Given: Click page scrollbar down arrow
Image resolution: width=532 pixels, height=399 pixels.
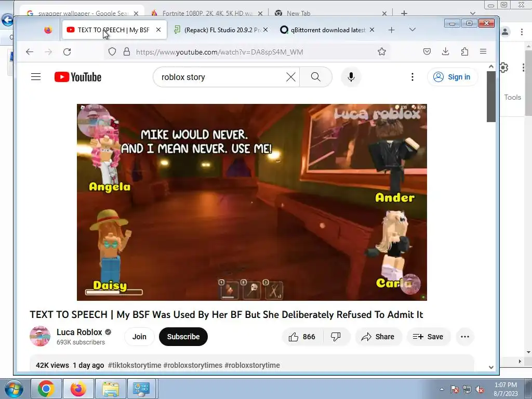Looking at the screenshot, I should pos(491,367).
